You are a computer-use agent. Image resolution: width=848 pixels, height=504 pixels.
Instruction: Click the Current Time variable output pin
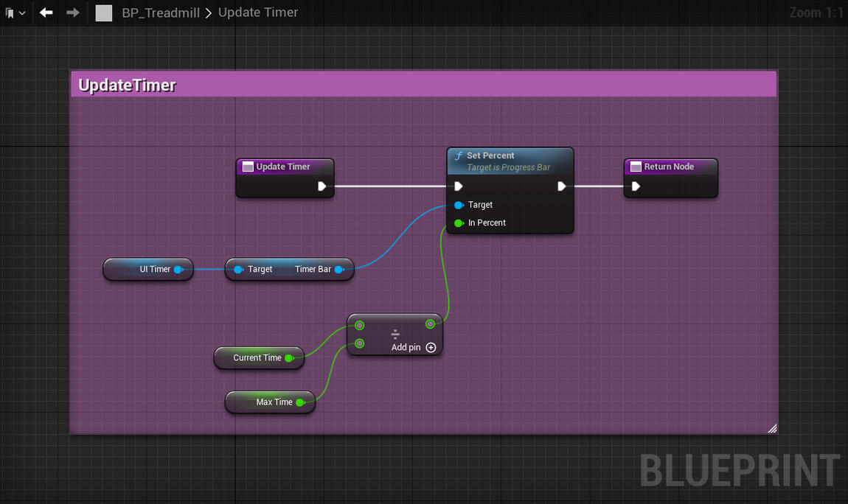[289, 358]
